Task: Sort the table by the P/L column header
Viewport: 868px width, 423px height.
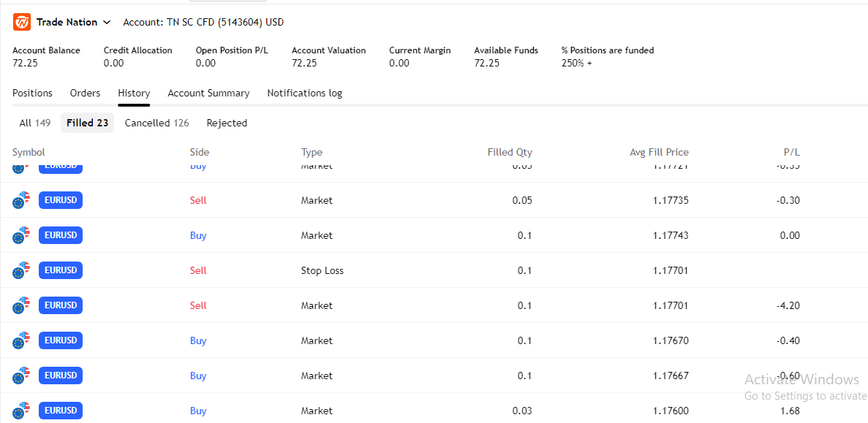Action: 791,152
